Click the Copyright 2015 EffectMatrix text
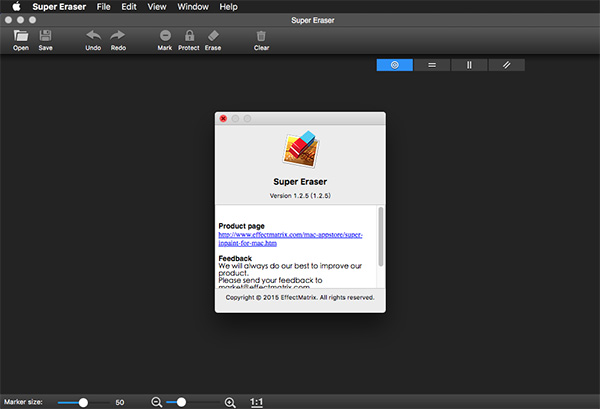600x409 pixels. pyautogui.click(x=300, y=297)
